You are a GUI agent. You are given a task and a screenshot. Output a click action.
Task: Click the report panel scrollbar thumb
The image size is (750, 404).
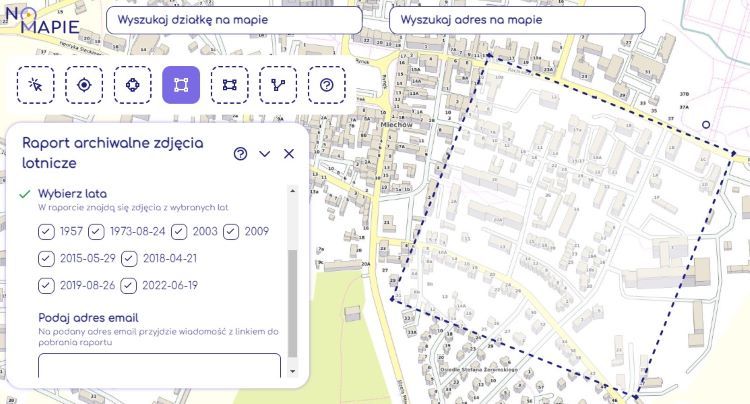[x=293, y=303]
